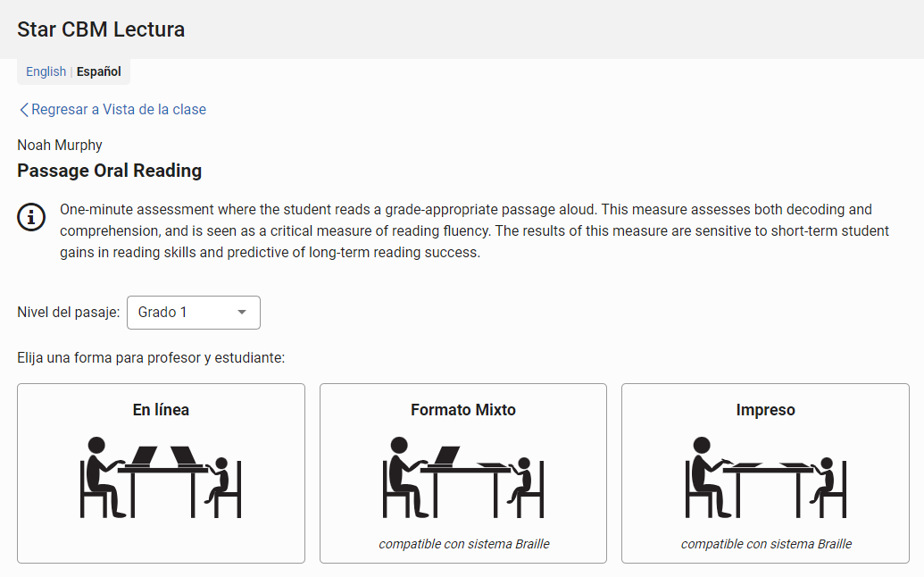Click the Formato Mixto laptop-and-paper illustration
This screenshot has width=924, height=577.
click(463, 477)
